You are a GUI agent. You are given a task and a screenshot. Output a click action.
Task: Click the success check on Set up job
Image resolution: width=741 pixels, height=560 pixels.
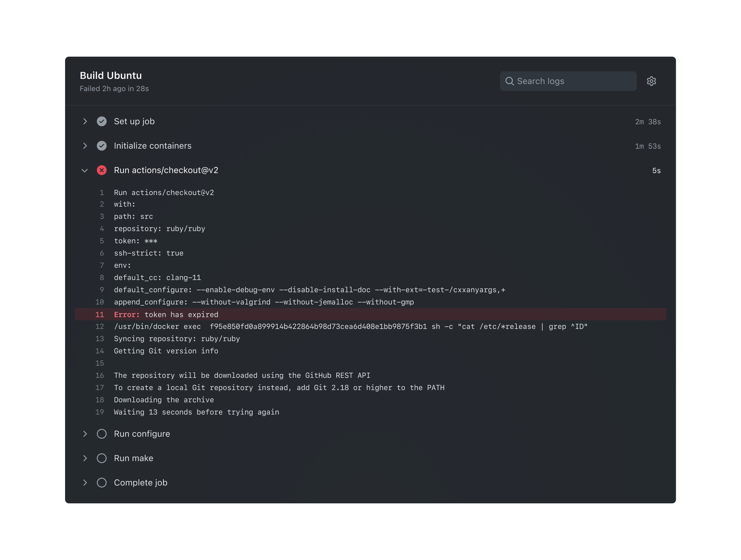pos(102,122)
